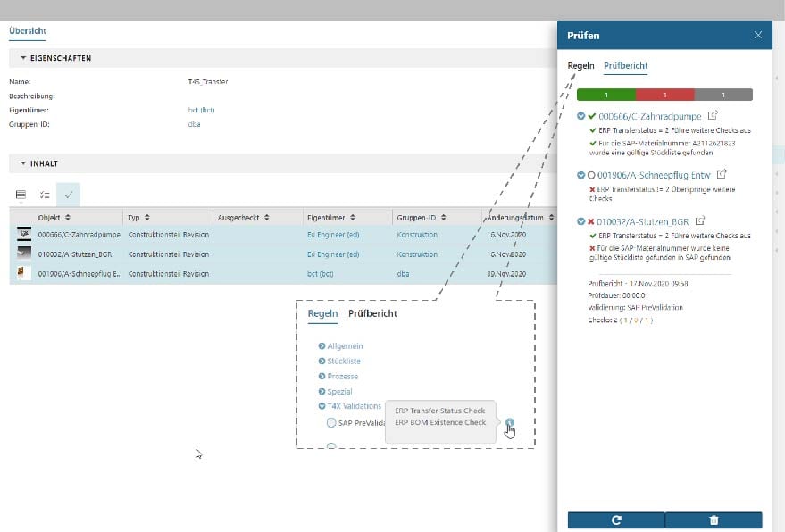Open 000666/C-Zahnradpumpe via its open-window icon
The width and height of the screenshot is (785, 532).
712,116
